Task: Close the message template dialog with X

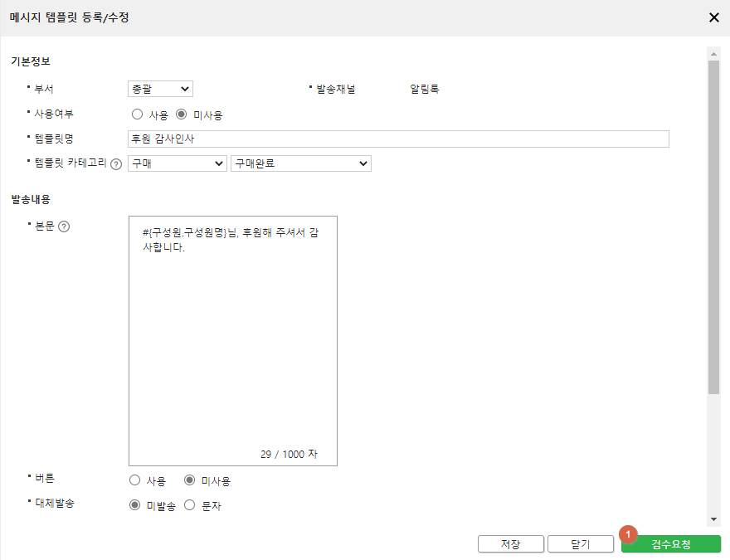Action: coord(713,17)
